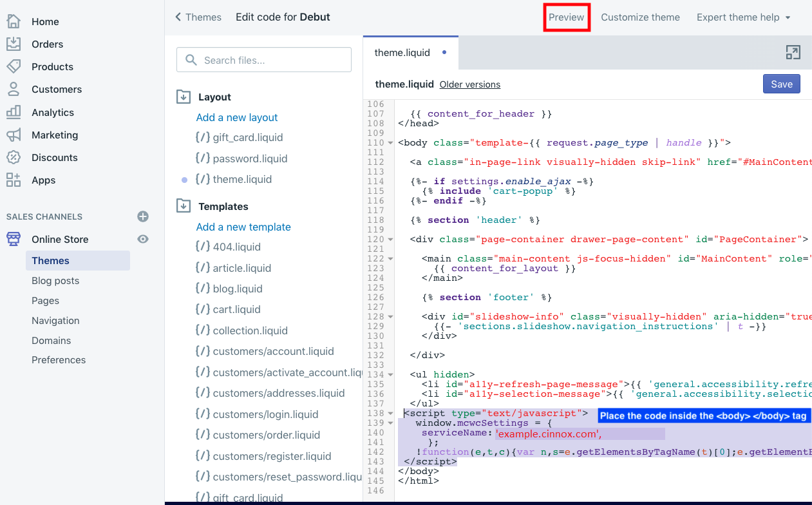Click the Apps grid icon

[14, 180]
